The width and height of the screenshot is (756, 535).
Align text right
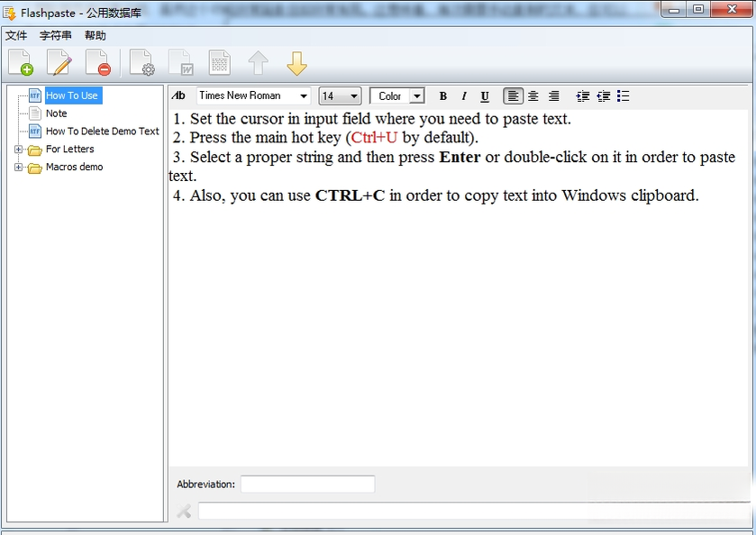click(554, 95)
